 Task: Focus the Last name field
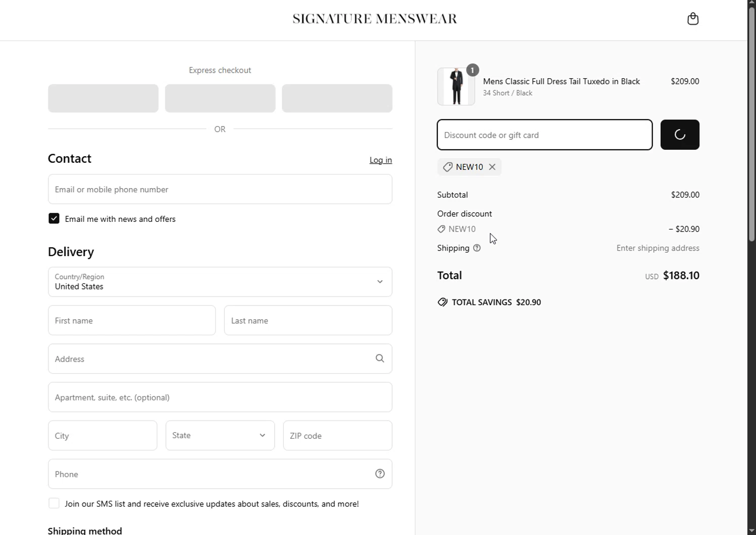308,320
